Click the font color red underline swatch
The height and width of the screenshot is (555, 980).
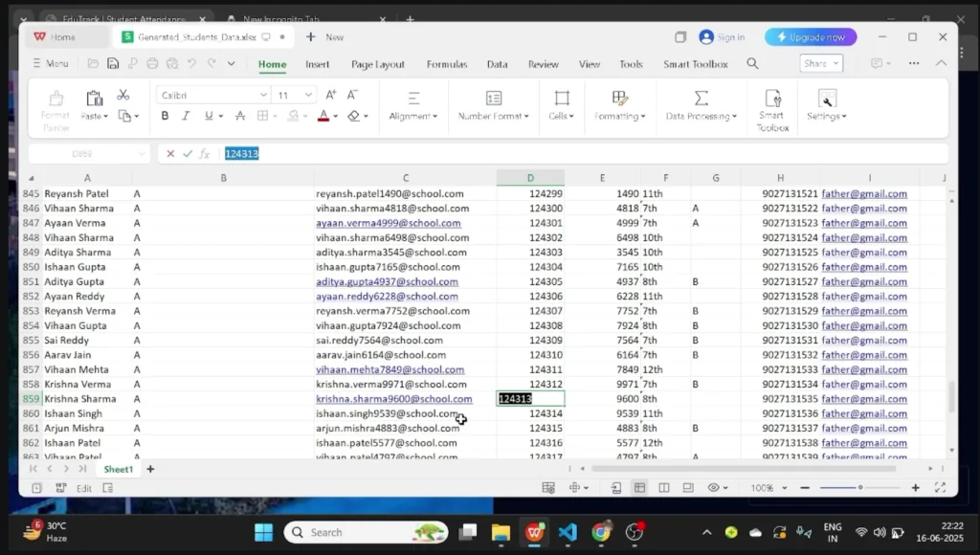pyautogui.click(x=323, y=116)
